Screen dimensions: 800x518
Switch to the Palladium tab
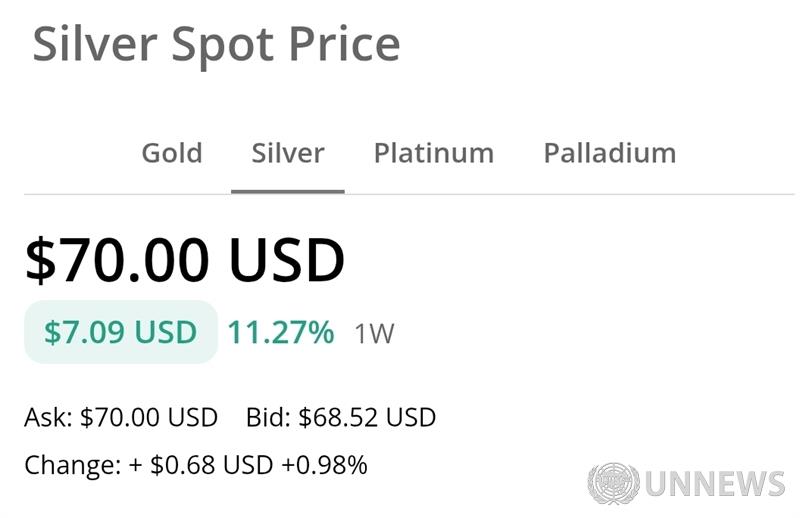[610, 153]
